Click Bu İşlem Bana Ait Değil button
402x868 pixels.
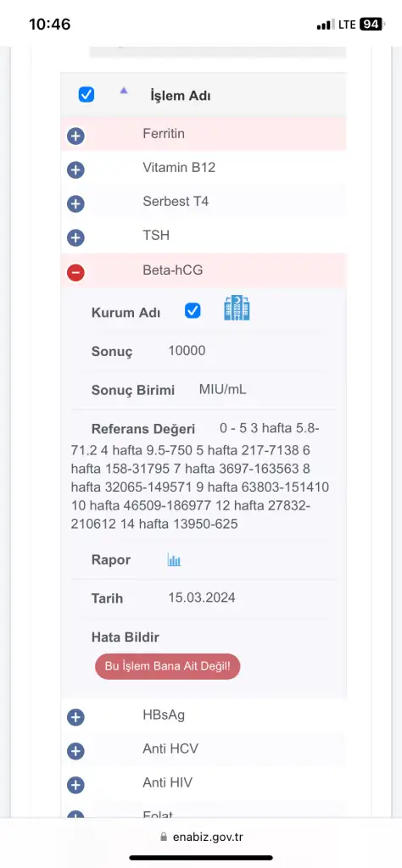click(x=168, y=666)
